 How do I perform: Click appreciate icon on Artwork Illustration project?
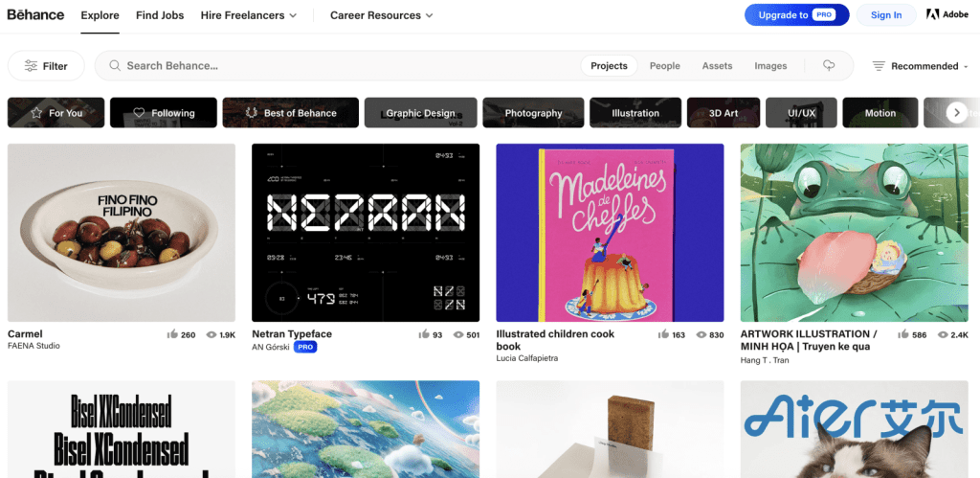point(903,334)
